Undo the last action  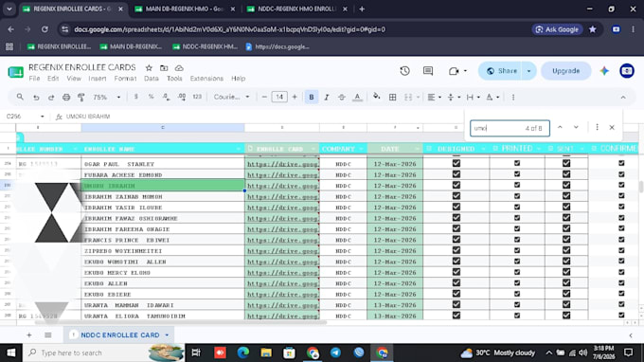36,98
